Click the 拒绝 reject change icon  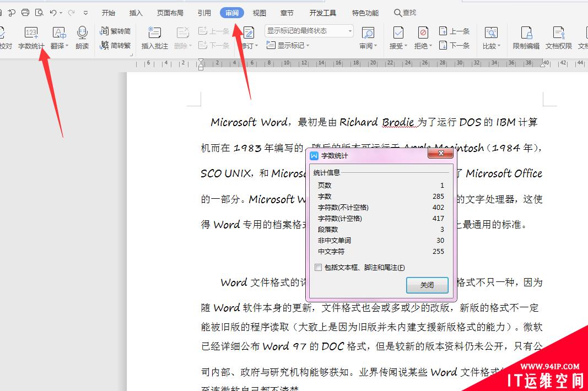click(x=423, y=33)
